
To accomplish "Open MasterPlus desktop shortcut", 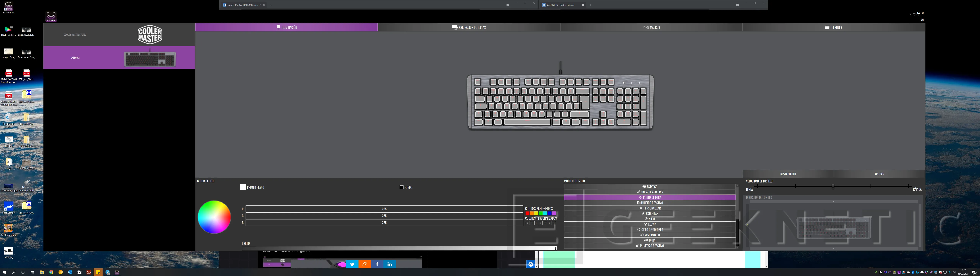I will (8, 8).
